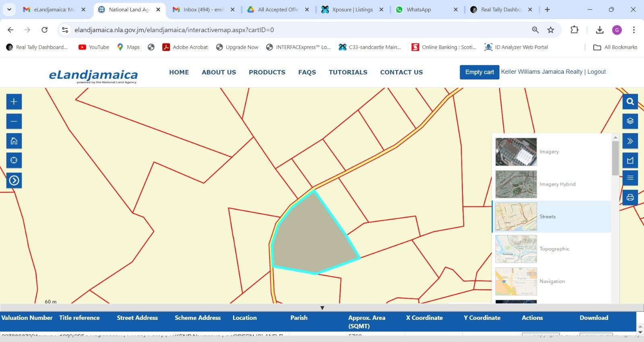Select the Imagery basemap thumbnail
Screen dimensions: 644x342
click(516, 152)
